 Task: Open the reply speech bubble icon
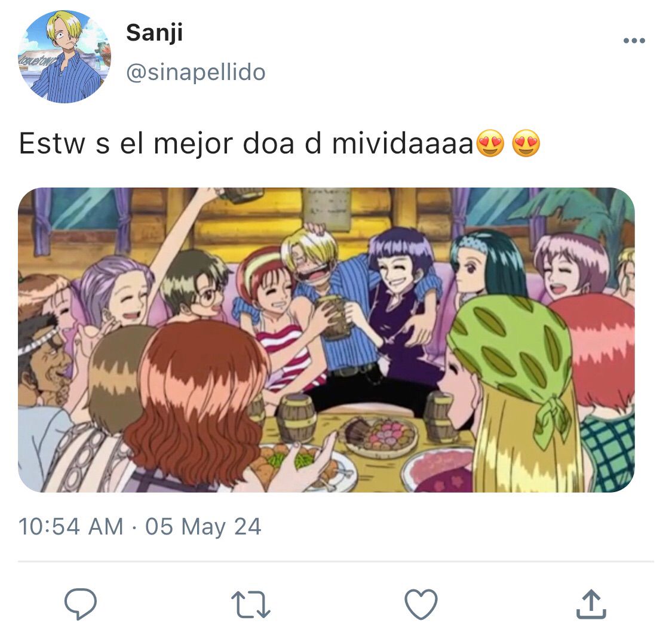click(x=81, y=604)
